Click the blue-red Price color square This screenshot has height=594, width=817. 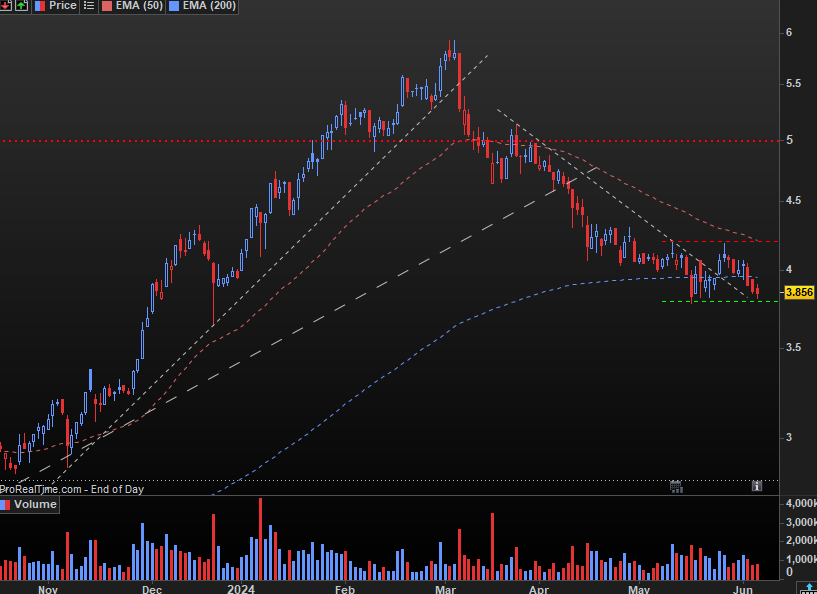coord(40,6)
